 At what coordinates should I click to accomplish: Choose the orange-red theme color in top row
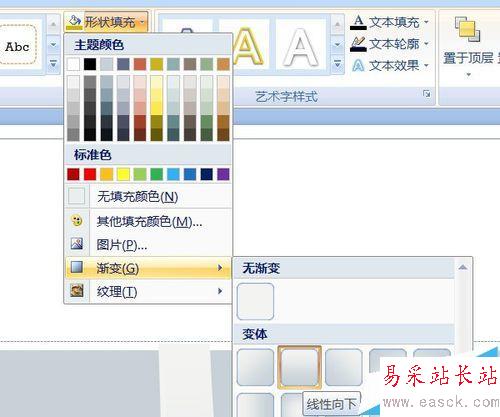(x=140, y=64)
